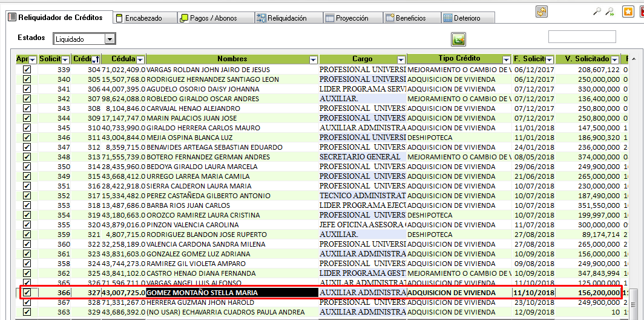
Task: Select row VARGAS ROLDAN JOHN JAIRO DE JESUS
Action: tap(322, 70)
